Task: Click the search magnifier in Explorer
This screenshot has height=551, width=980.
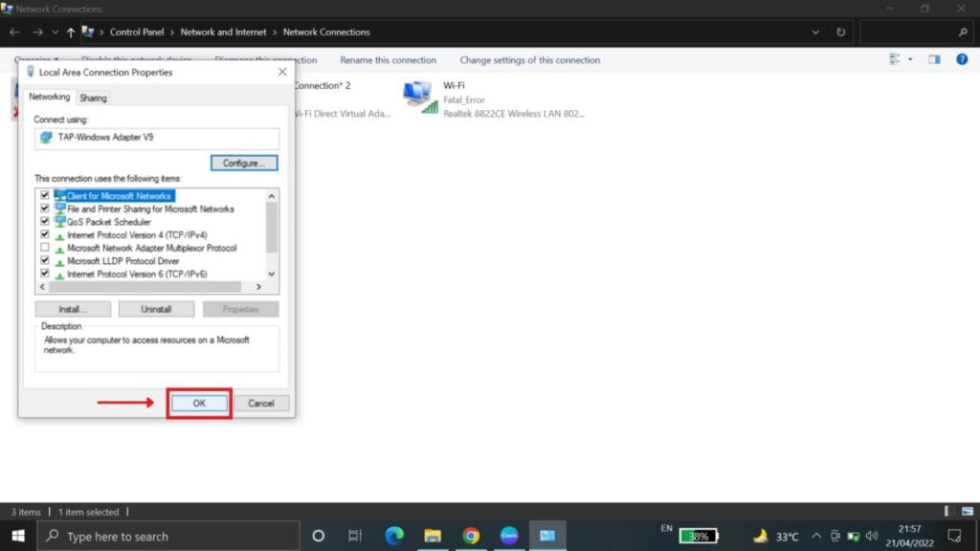Action: coord(963,32)
